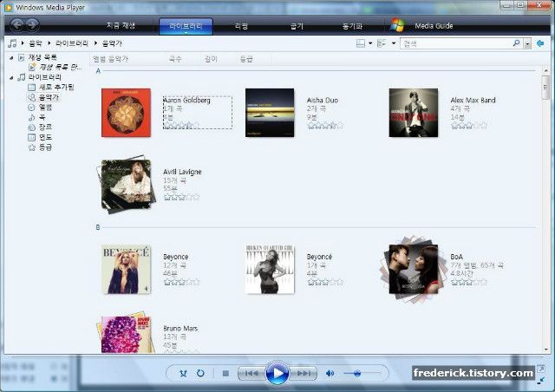Select Beyonce album art with 12 songs
This screenshot has width=555, height=392.
(x=126, y=269)
